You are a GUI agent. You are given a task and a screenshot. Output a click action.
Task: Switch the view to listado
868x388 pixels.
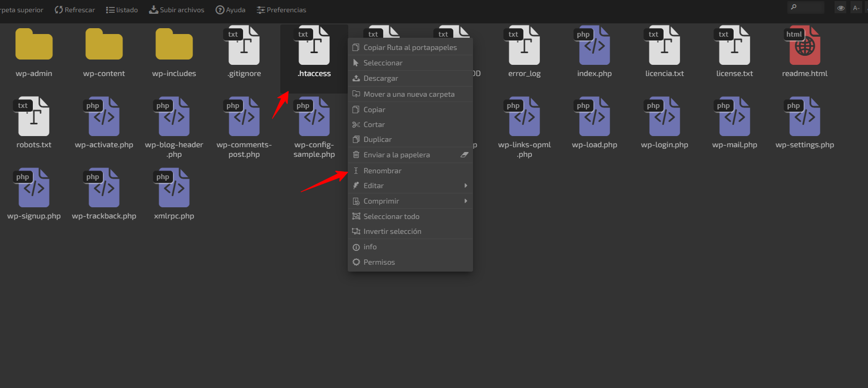coord(122,10)
